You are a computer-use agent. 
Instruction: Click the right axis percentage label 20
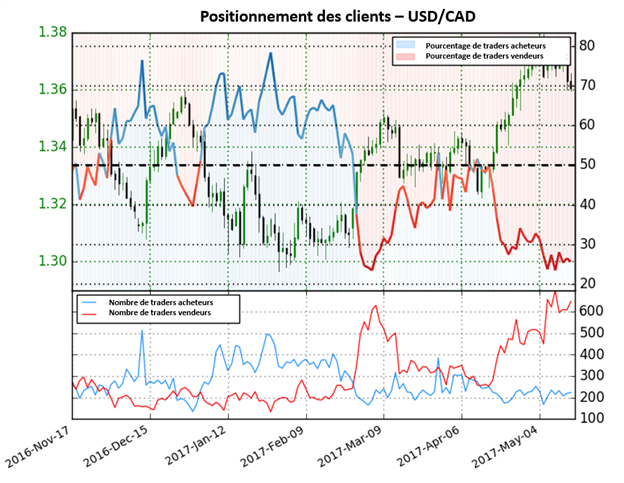click(x=587, y=284)
